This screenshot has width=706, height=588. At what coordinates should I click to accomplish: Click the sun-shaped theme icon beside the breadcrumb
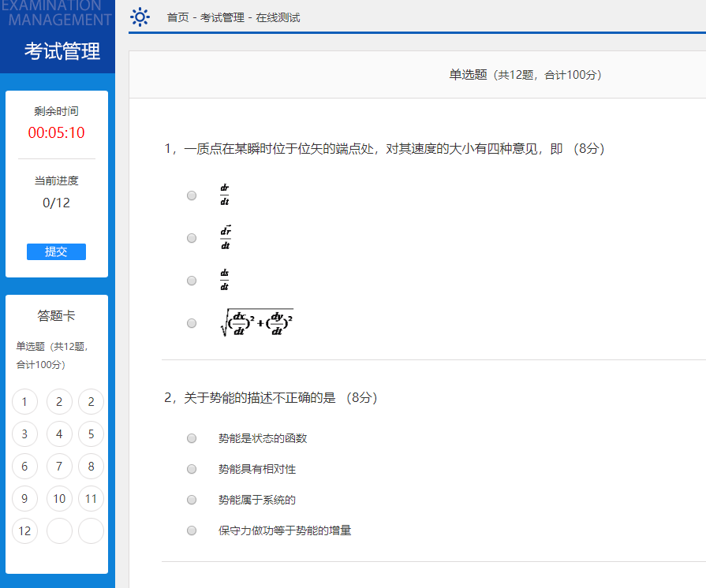pos(140,17)
